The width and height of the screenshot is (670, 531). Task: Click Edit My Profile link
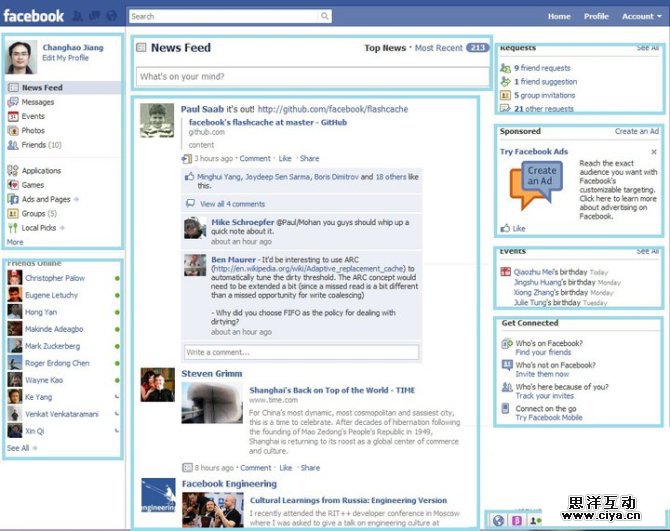(x=65, y=58)
